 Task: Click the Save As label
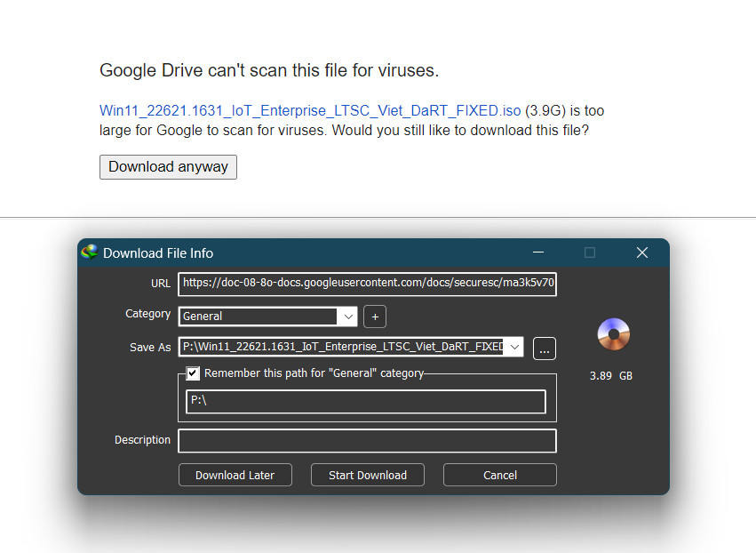click(x=150, y=348)
